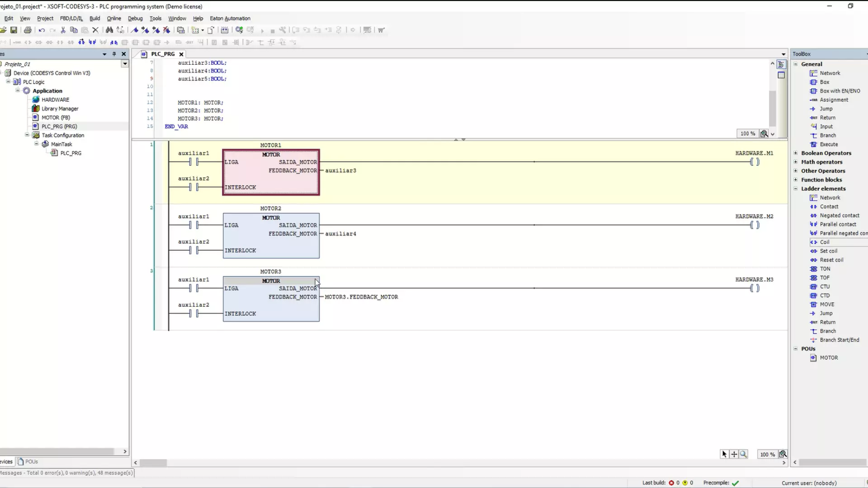Switch declaration editor to tabular view

pyautogui.click(x=781, y=75)
